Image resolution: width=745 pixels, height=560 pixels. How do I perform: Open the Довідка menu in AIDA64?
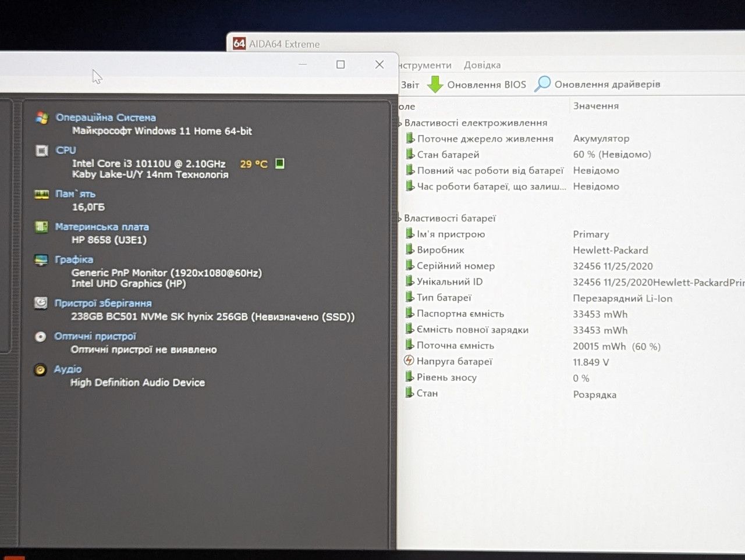[x=482, y=65]
